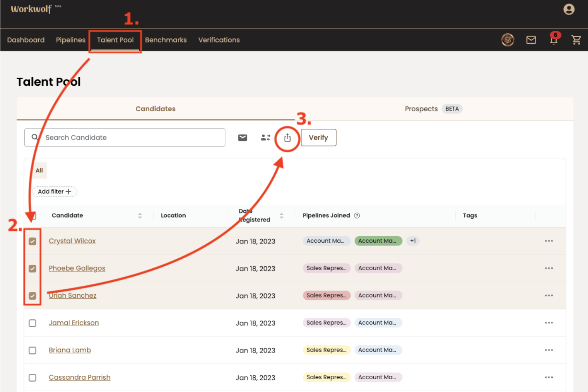This screenshot has width=588, height=392.
Task: Click the wolf company avatar icon
Action: [x=508, y=40]
